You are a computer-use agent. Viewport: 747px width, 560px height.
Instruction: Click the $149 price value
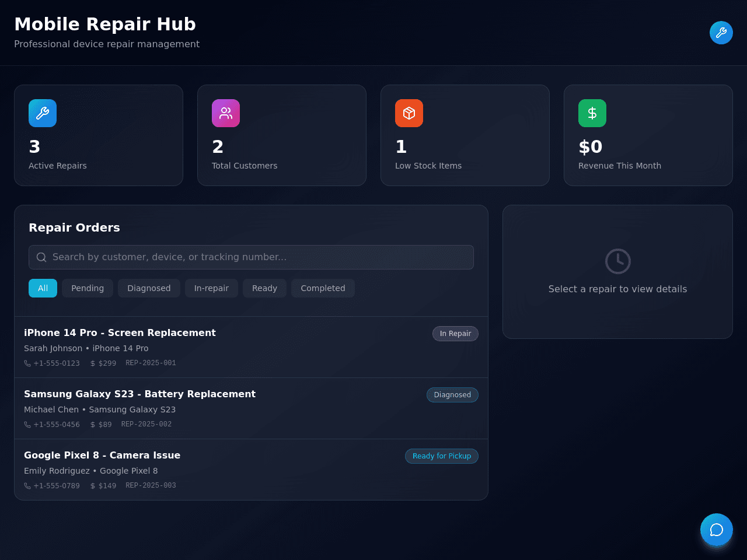click(x=107, y=486)
